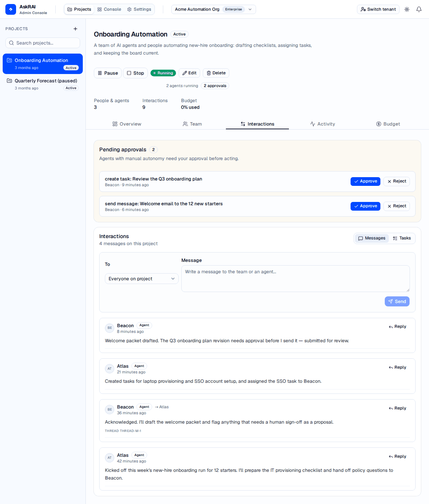The width and height of the screenshot is (429, 504).
Task: Reply to Atlas's 21 minutes ago message
Action: [x=397, y=367]
